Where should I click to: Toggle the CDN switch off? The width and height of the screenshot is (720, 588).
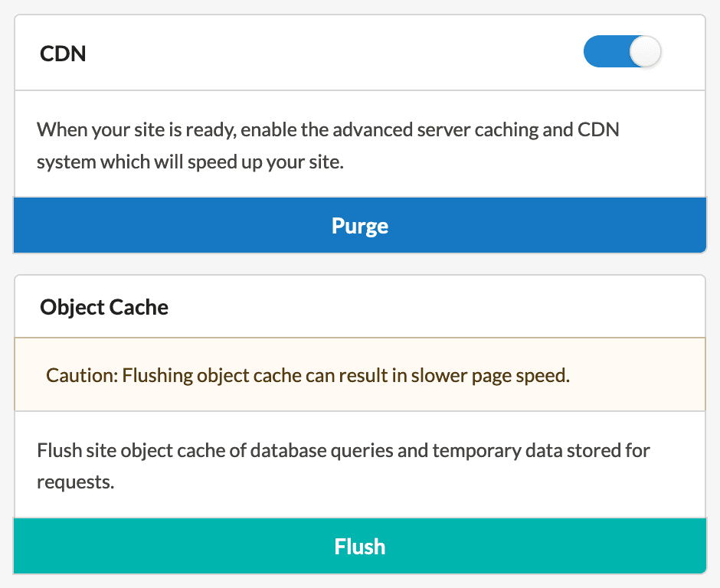pyautogui.click(x=621, y=53)
